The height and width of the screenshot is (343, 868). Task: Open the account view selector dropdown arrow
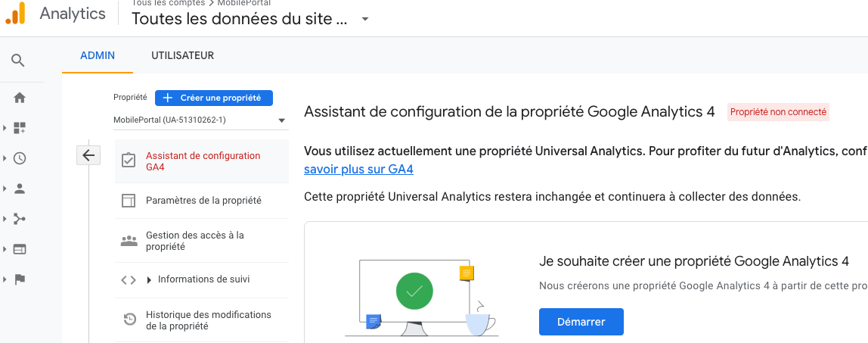[x=365, y=19]
